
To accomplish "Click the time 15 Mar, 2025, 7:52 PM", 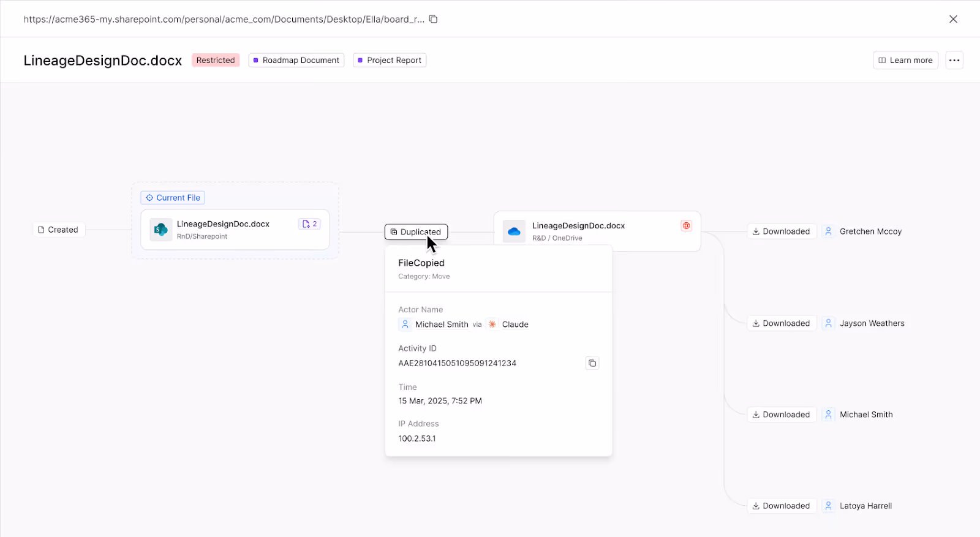I will coord(440,401).
